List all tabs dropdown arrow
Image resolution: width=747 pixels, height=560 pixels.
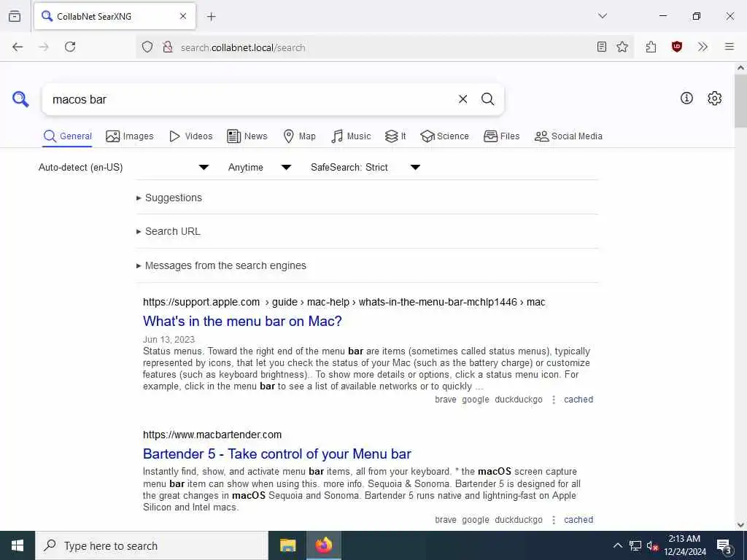(603, 16)
